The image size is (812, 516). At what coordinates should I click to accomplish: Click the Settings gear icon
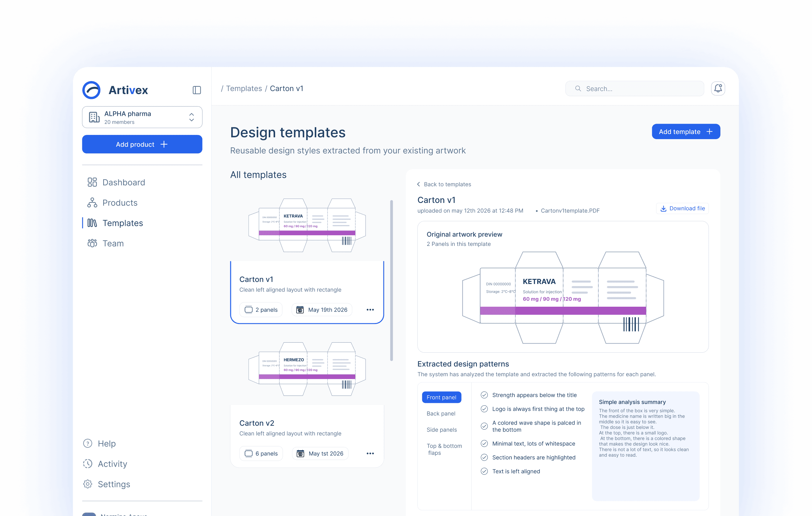coord(88,484)
